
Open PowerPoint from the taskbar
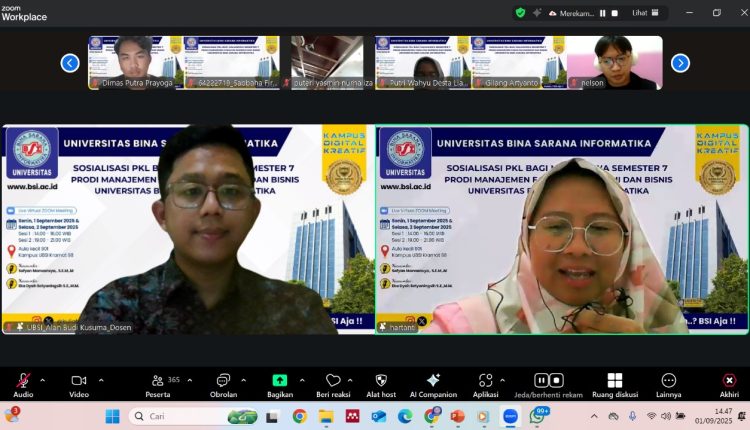point(457,417)
